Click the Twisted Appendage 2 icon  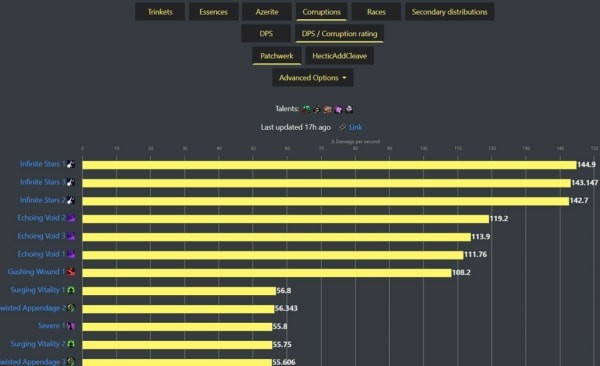[x=71, y=308]
